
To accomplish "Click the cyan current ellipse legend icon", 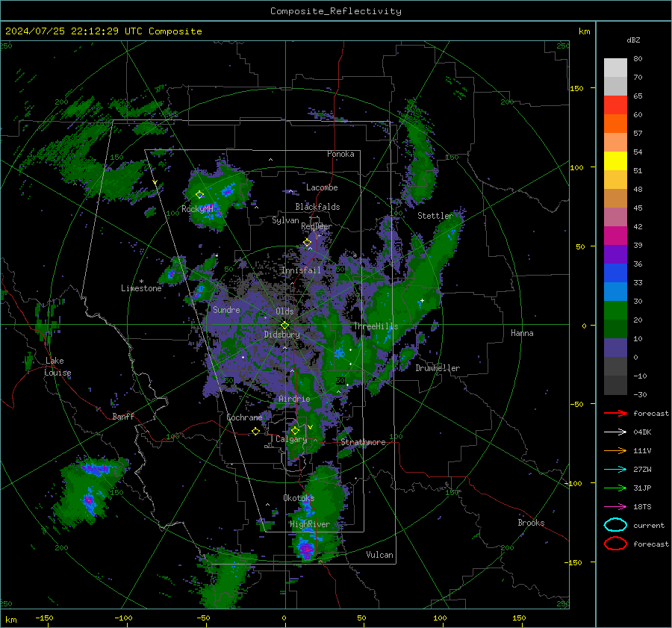I will click(615, 525).
